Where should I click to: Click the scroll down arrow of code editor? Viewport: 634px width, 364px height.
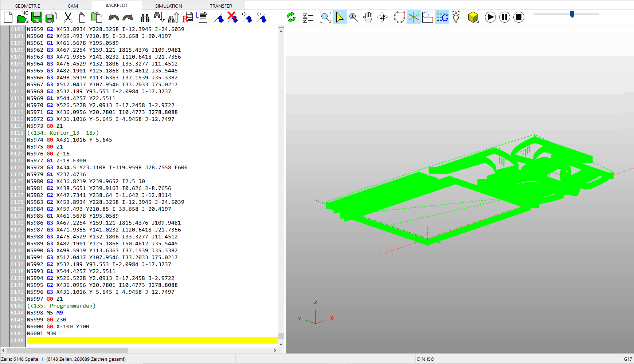coord(281,344)
